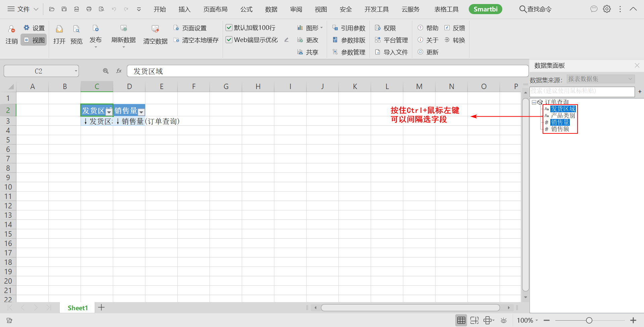Click the 更新 update option
Image resolution: width=644 pixels, height=327 pixels.
pos(428,52)
